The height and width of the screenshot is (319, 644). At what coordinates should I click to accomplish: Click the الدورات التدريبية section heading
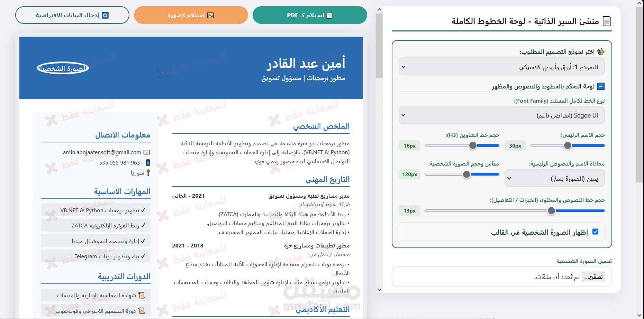pos(124,276)
